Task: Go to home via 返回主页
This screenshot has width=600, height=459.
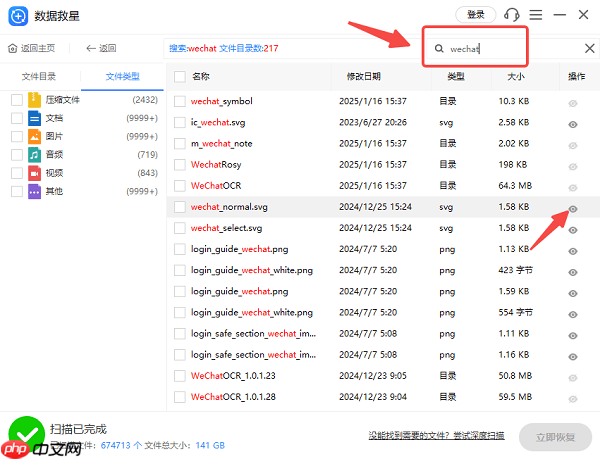Action: [x=31, y=48]
